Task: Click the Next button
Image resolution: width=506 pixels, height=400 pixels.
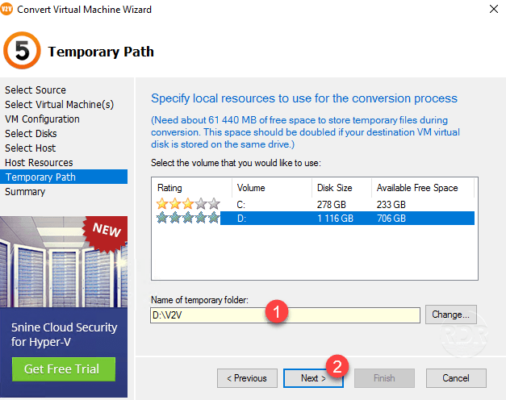Action: 313,378
